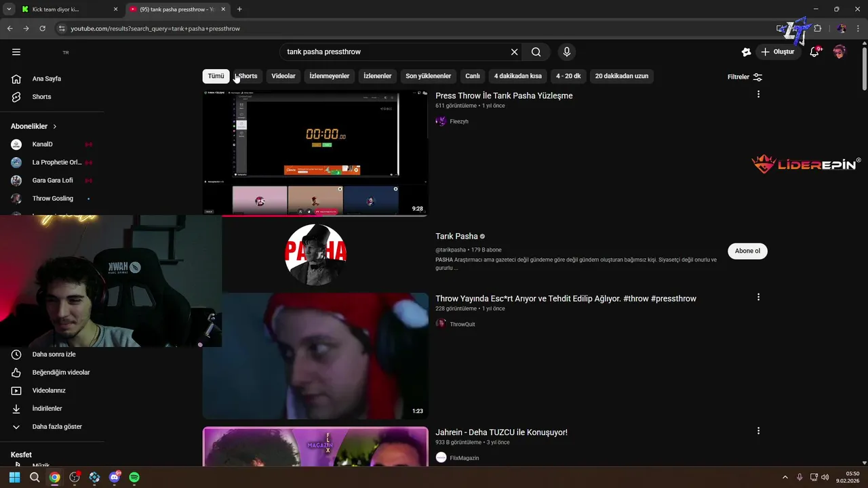
Task: Click the magnifier search button
Action: (x=536, y=52)
